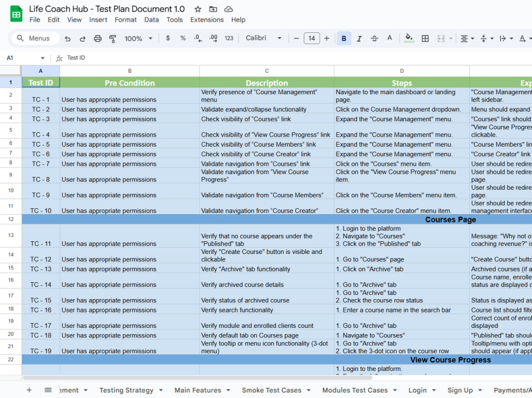
Task: Toggle bold formatting
Action: tap(344, 38)
